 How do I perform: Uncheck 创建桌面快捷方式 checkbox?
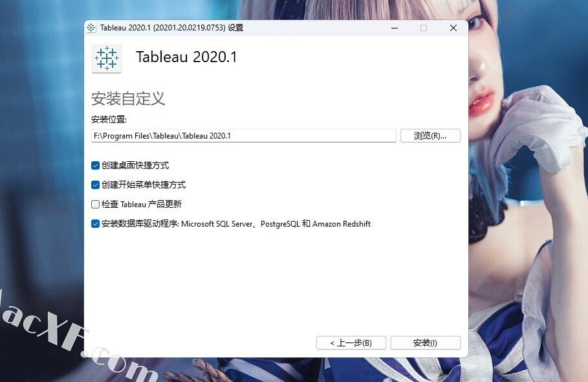click(95, 166)
